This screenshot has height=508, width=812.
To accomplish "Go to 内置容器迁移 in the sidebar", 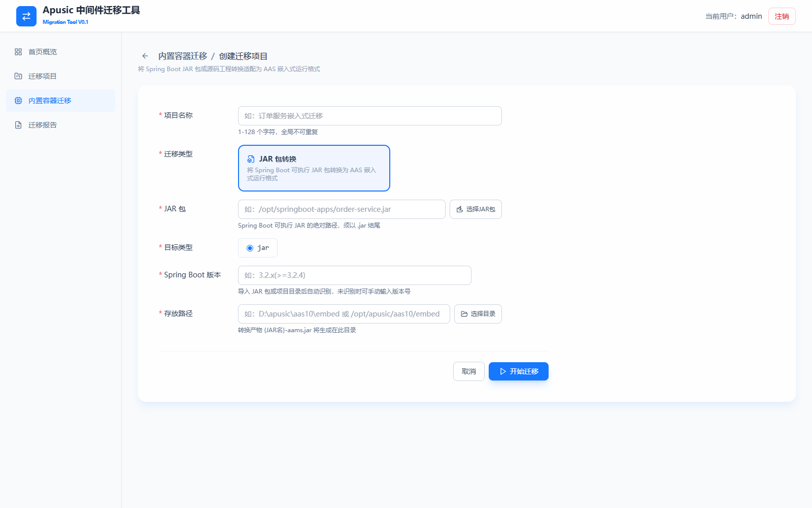I will [61, 101].
